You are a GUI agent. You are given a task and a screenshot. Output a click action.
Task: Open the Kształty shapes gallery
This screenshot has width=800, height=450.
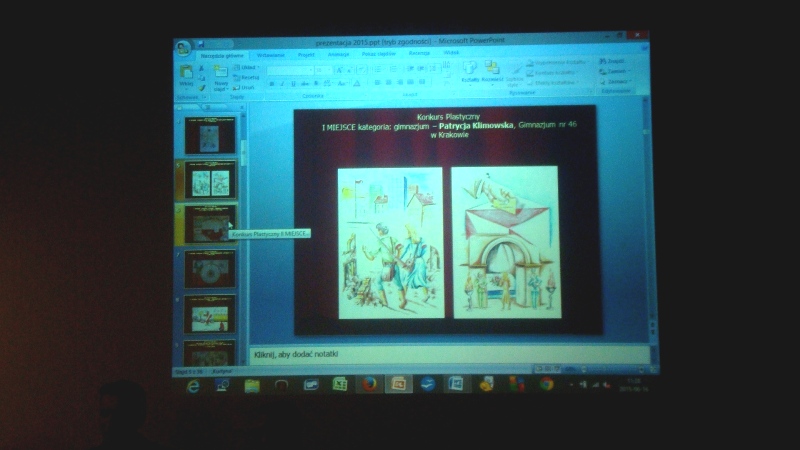[470, 72]
